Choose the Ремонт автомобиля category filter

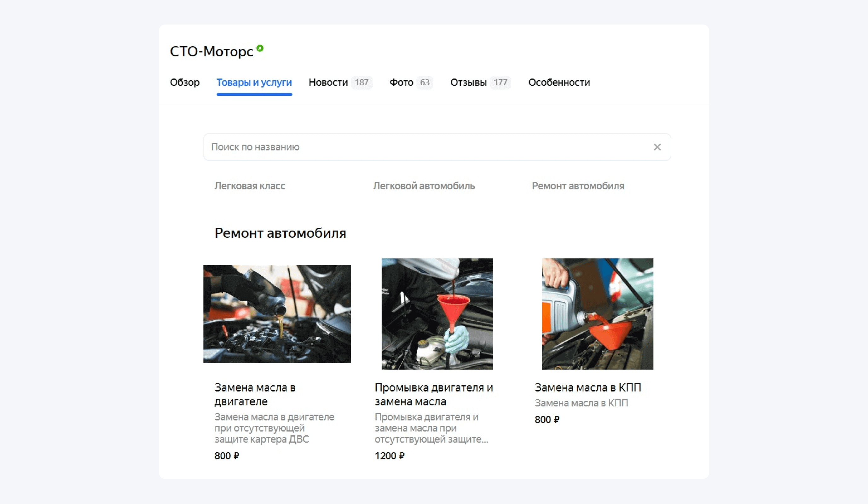tap(578, 186)
